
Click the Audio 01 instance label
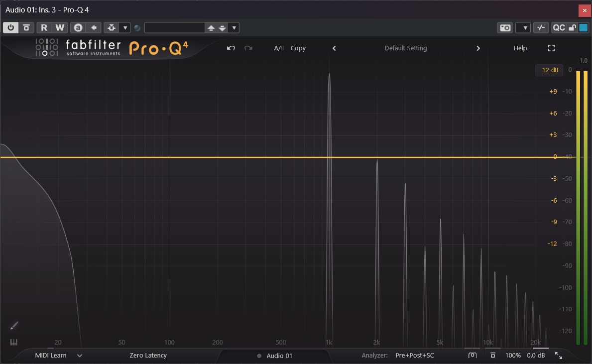(279, 356)
